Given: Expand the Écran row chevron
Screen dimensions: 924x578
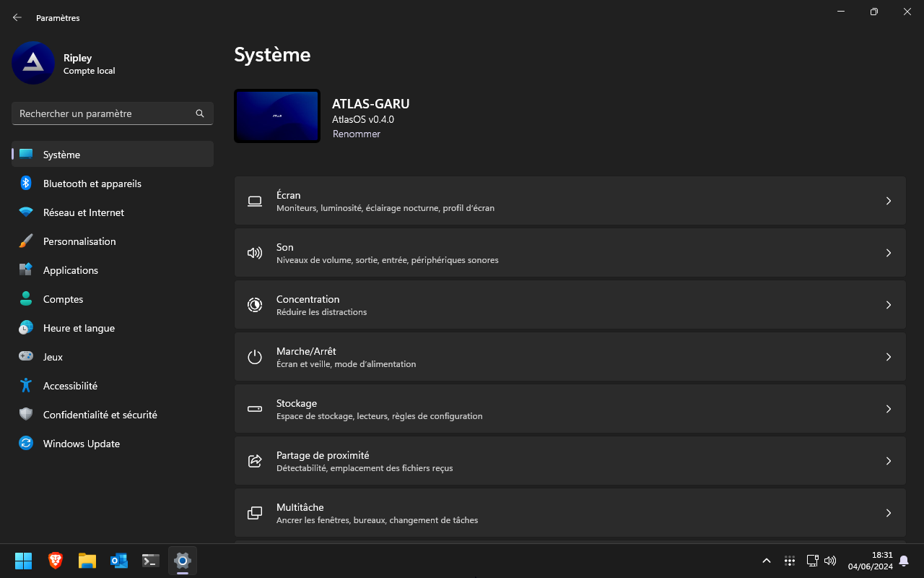Looking at the screenshot, I should [889, 201].
